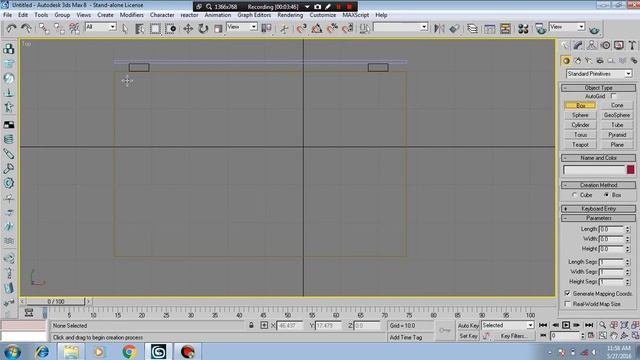Toggle the Selection Lock padlock
The image size is (640, 360).
251,325
